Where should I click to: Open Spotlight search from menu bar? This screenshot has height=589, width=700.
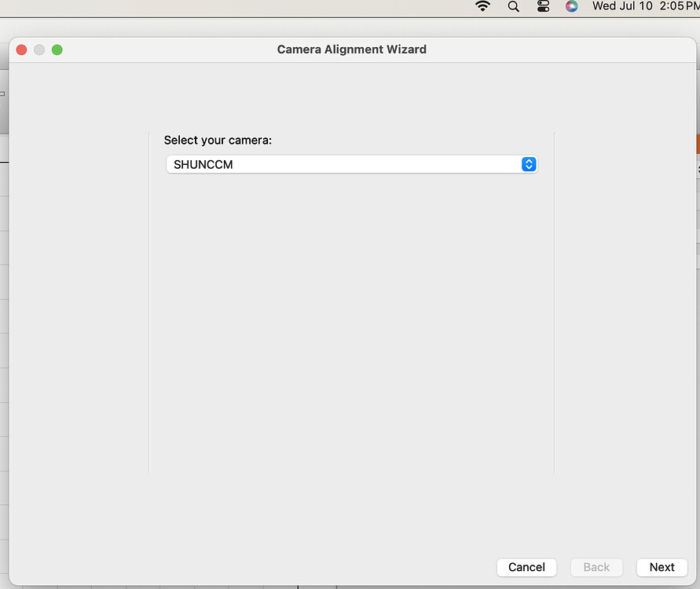[x=513, y=7]
